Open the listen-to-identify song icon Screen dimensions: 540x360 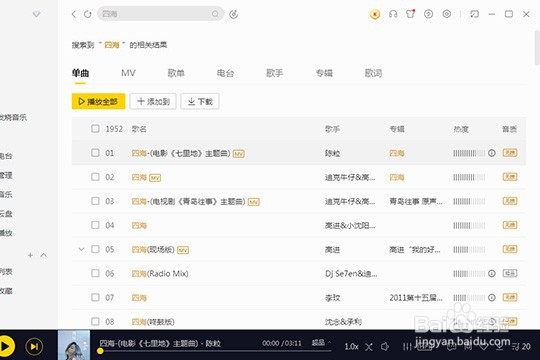(x=234, y=14)
